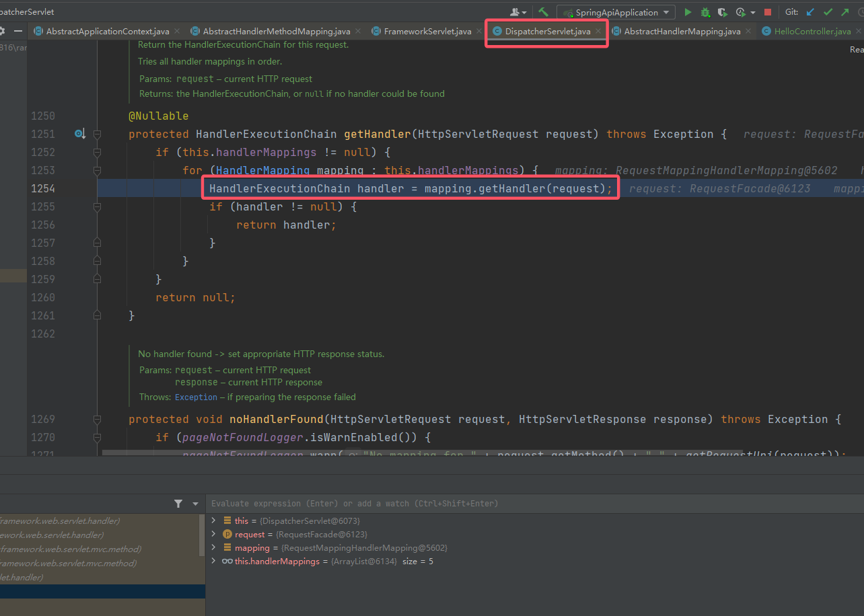Open the profiler run icon
The width and height of the screenshot is (864, 616).
coord(740,12)
